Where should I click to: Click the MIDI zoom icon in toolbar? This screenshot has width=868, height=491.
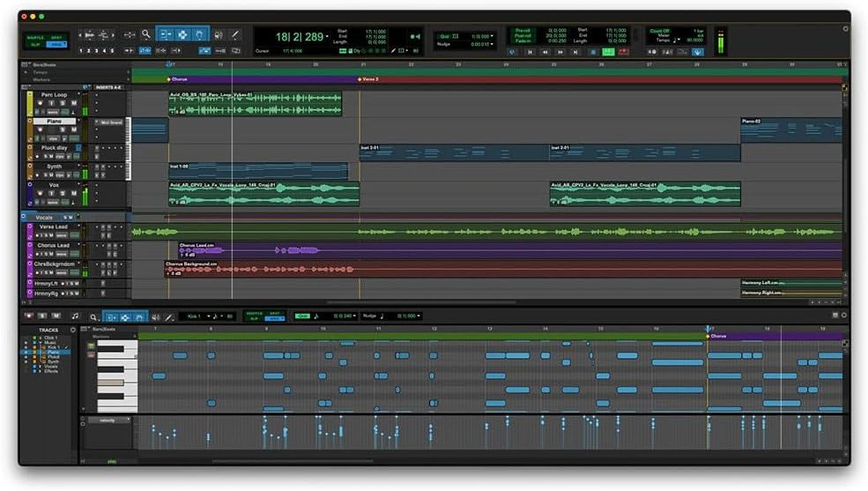[x=104, y=35]
